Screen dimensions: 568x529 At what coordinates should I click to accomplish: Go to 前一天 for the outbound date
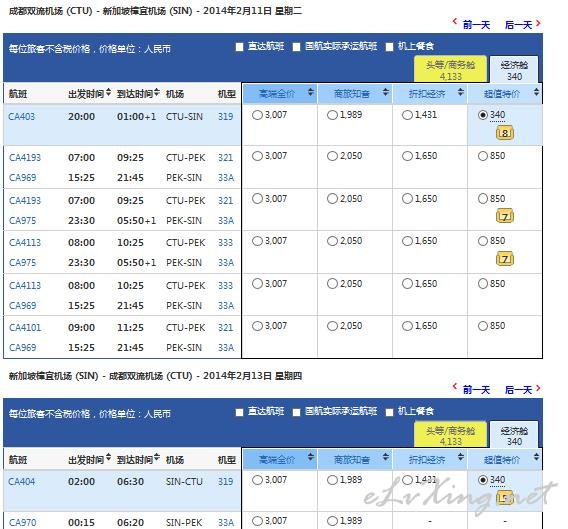[472, 24]
